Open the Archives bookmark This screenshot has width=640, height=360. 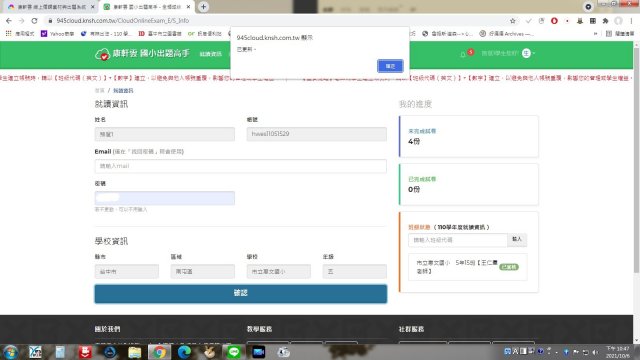click(506, 33)
